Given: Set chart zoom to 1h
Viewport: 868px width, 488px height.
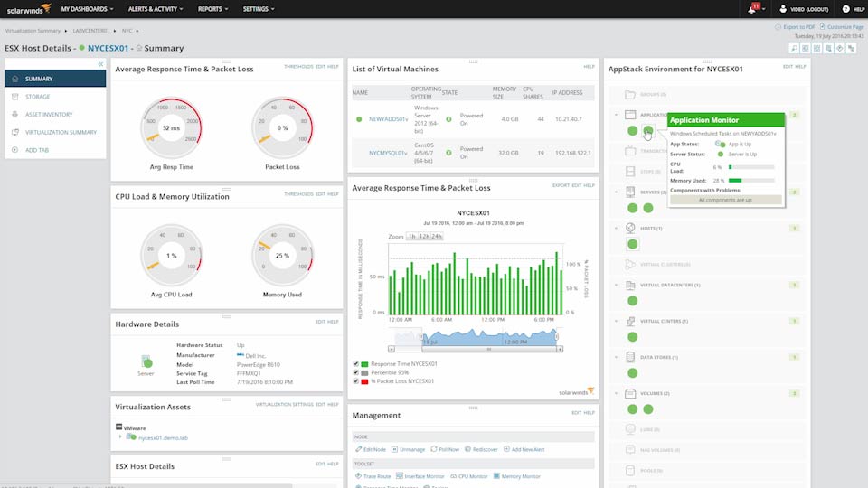Looking at the screenshot, I should 412,236.
